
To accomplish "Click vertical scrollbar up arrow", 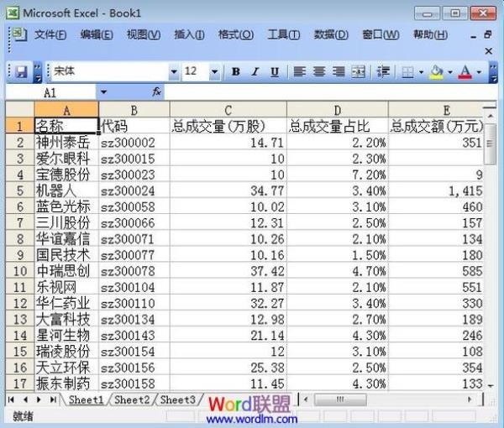I will pyautogui.click(x=491, y=116).
